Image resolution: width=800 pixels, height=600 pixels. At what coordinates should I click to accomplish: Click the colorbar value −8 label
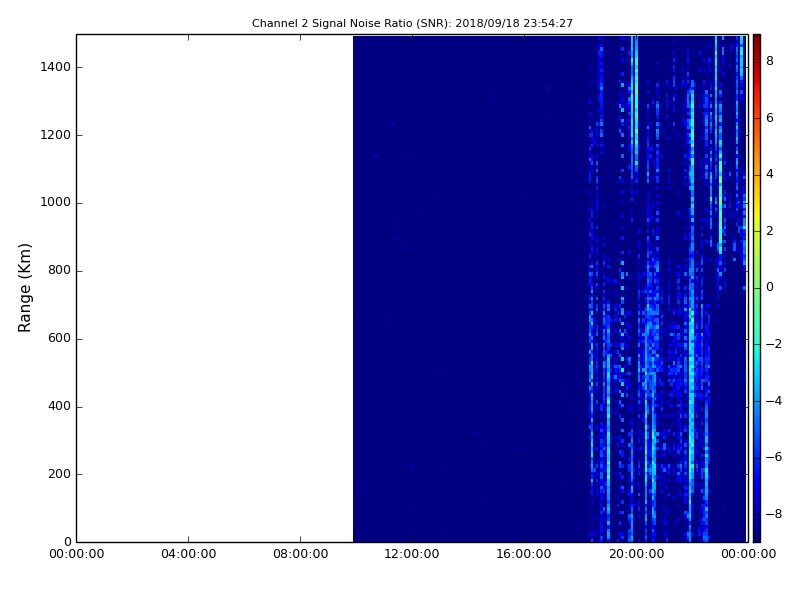coord(774,514)
